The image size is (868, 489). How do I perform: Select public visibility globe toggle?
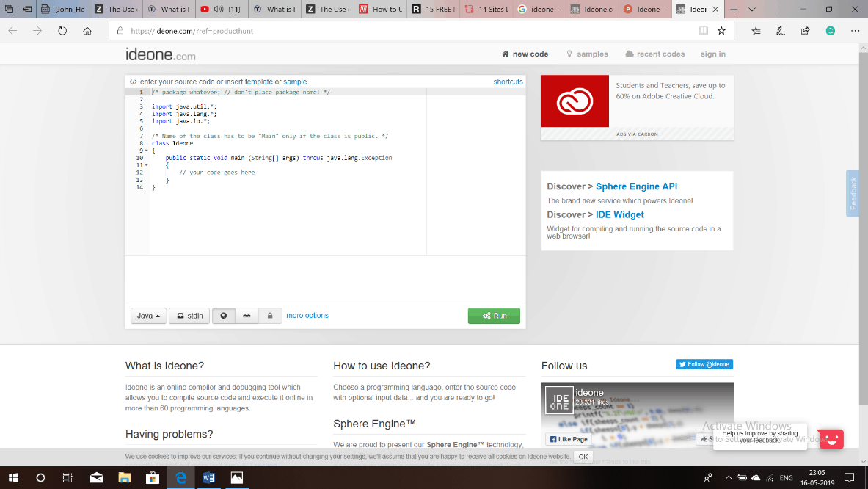click(224, 316)
